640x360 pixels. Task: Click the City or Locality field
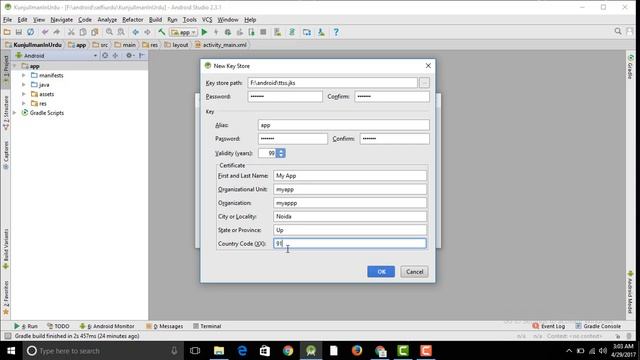pos(350,216)
